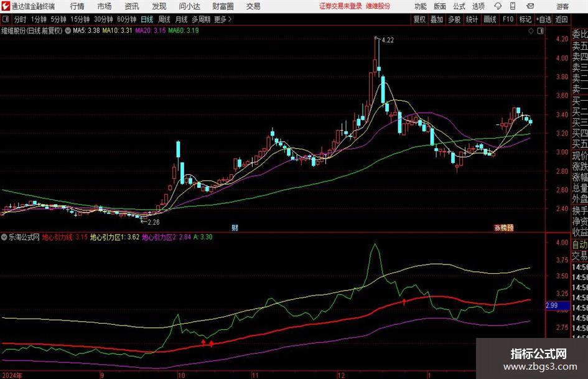This screenshot has width=588, height=379.
Task: Open the 资讯 menu
Action: coord(132,6)
